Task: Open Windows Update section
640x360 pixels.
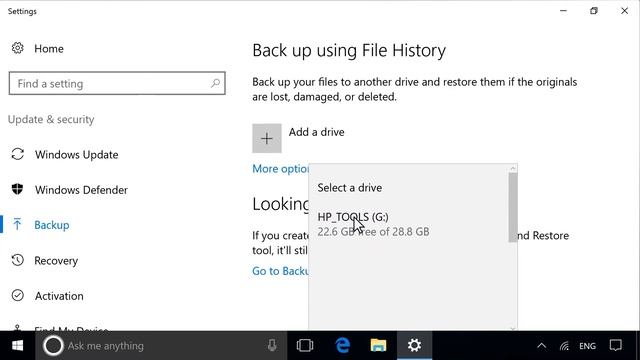Action: pyautogui.click(x=76, y=155)
